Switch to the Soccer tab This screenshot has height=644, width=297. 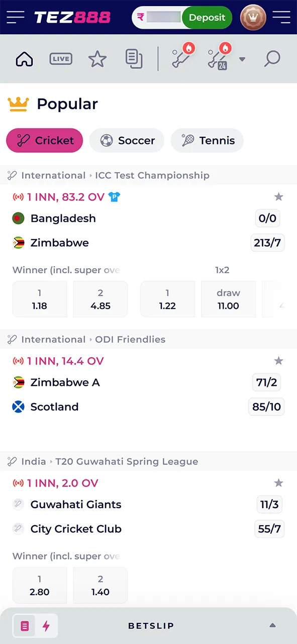(127, 140)
